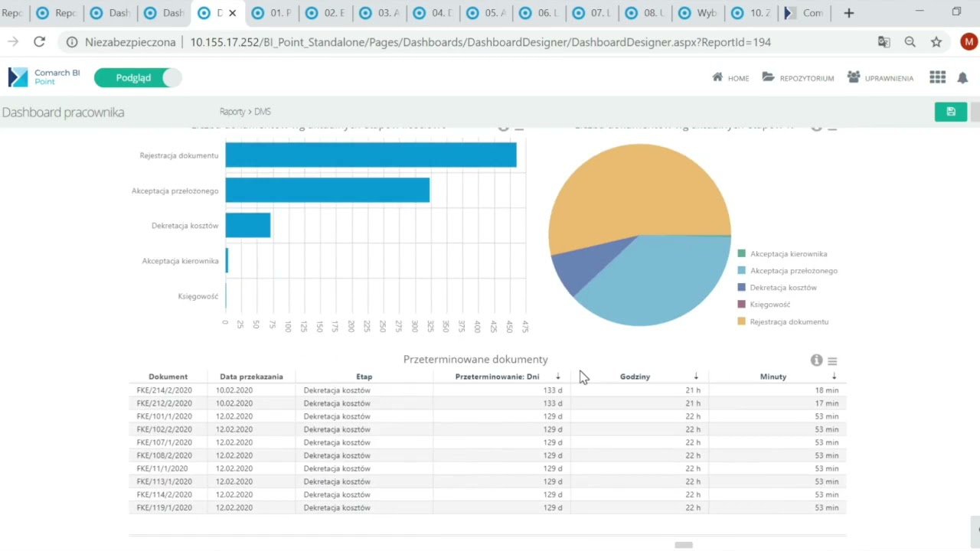Open the applications grid menu icon

(937, 77)
